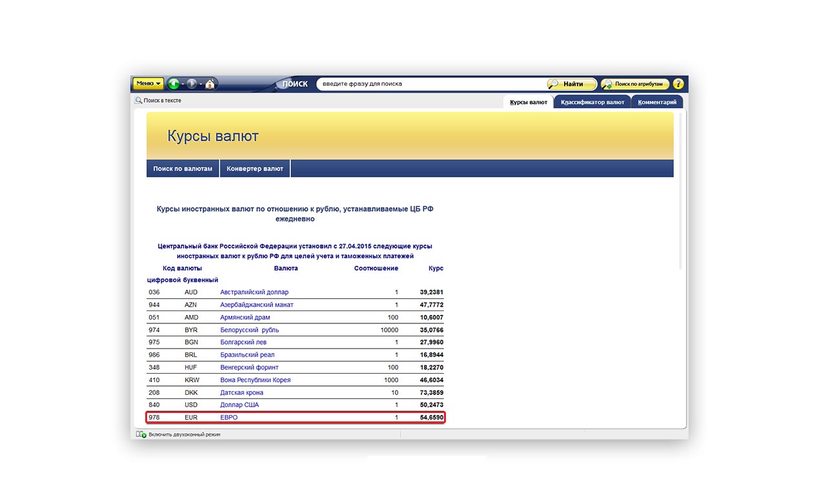Focus the search phrase input field
The image size is (817, 504).
(430, 84)
